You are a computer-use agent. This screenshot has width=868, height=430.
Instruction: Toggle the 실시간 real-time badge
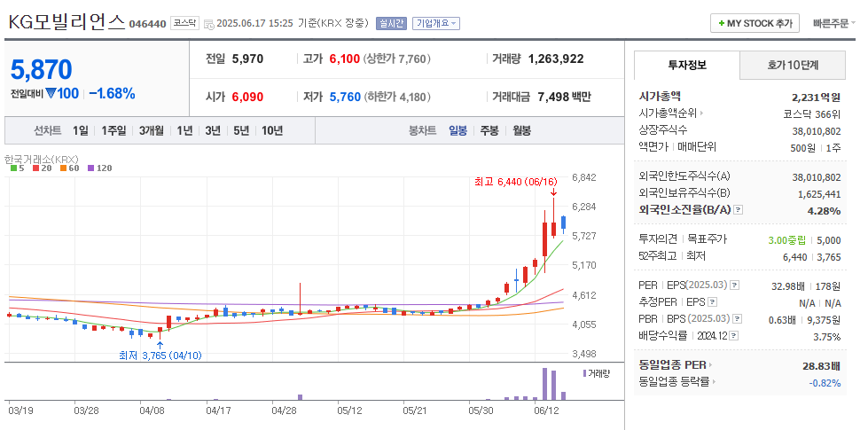tap(391, 23)
